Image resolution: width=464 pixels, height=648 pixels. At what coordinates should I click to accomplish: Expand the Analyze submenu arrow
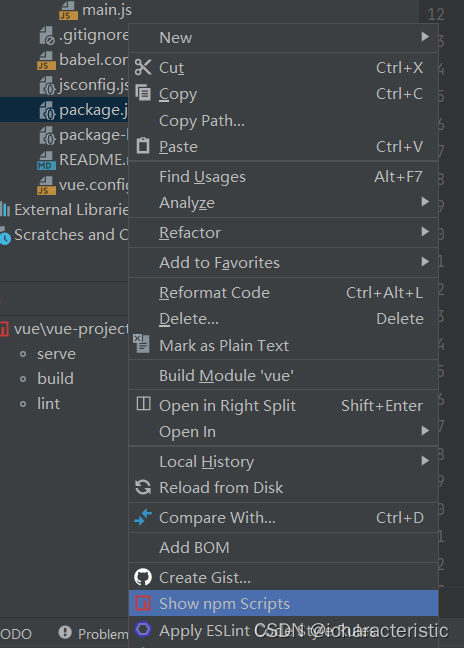425,202
